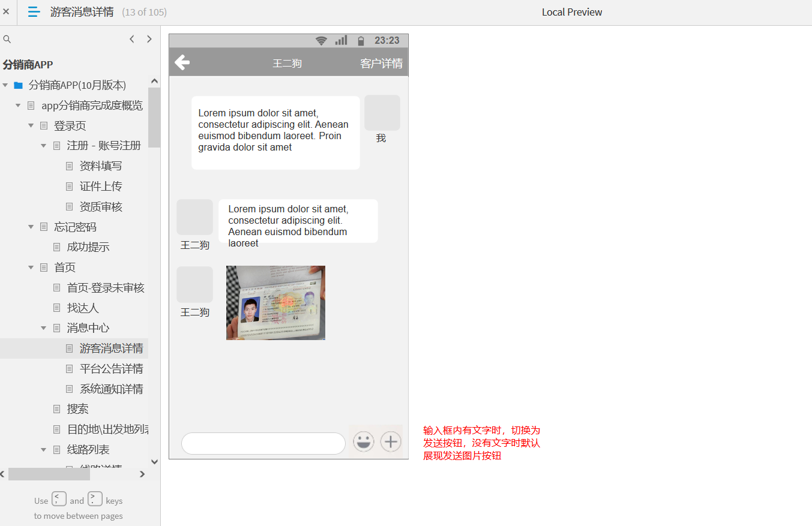The width and height of the screenshot is (812, 526).
Task: Click the Local Preview label
Action: click(572, 12)
